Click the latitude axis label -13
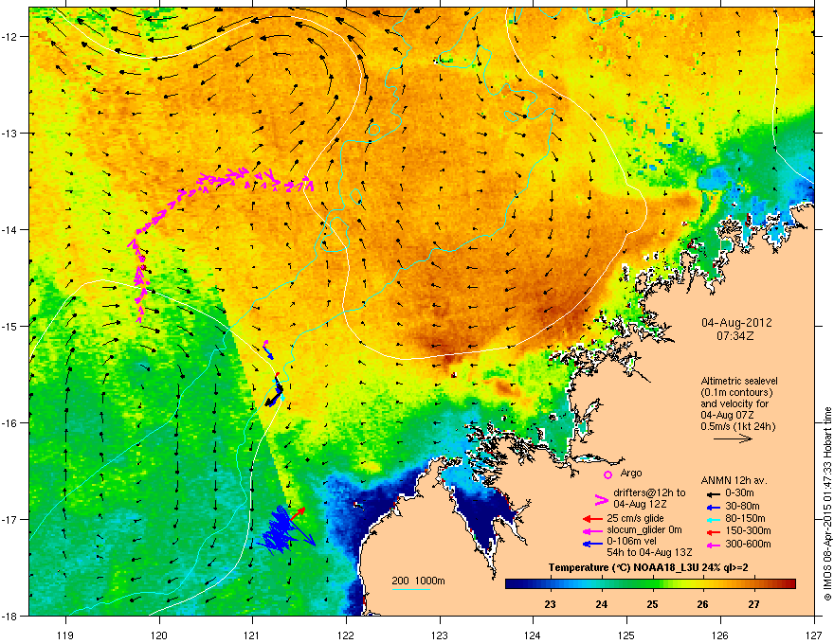This screenshot has width=834, height=644. coord(10,133)
